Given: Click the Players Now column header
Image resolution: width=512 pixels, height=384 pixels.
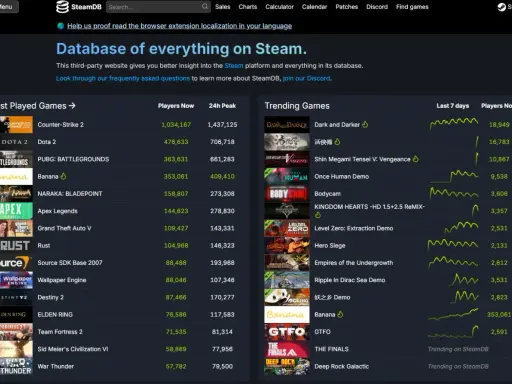Looking at the screenshot, I should (176, 106).
